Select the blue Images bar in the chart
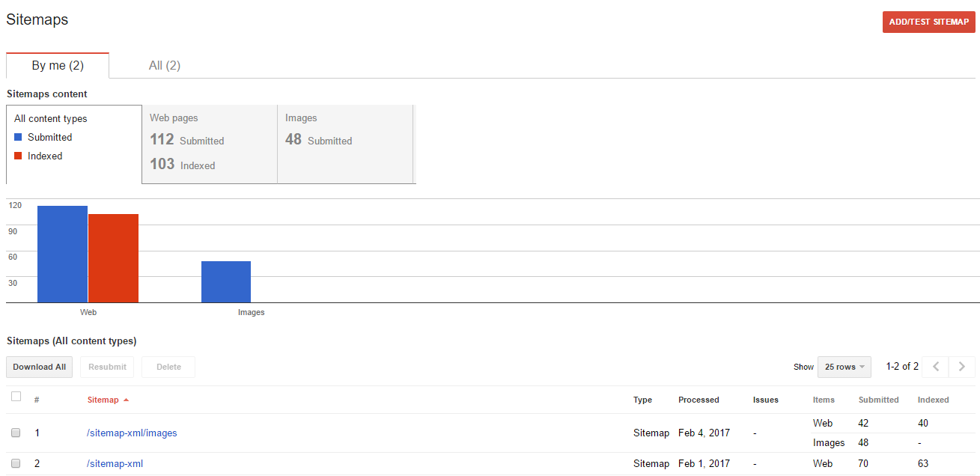 tap(226, 281)
